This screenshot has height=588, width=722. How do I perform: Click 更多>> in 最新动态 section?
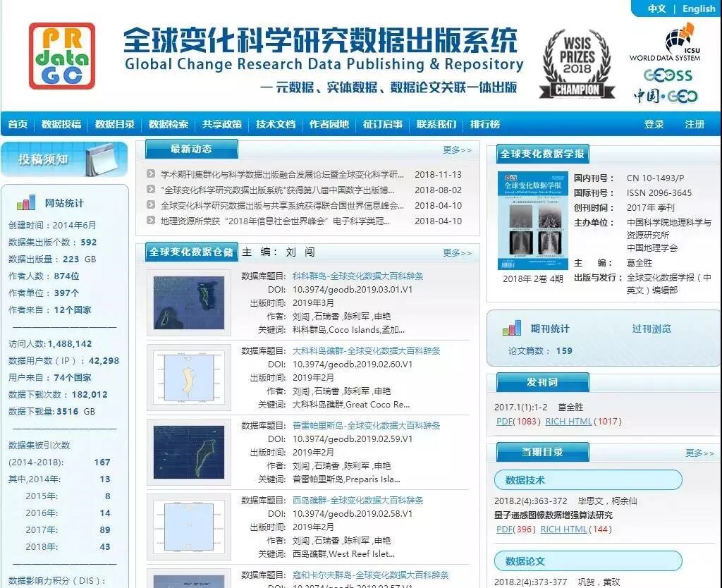[x=457, y=150]
